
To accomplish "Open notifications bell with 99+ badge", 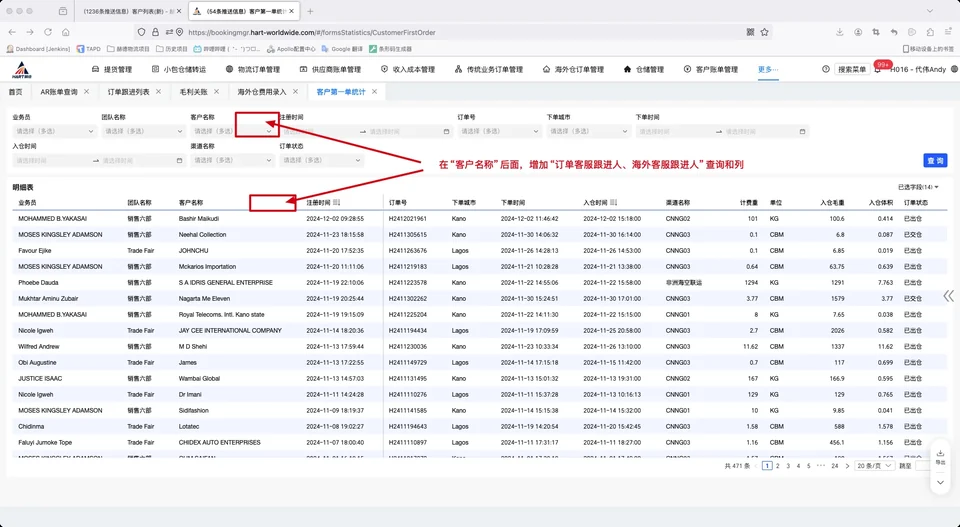I will [878, 69].
